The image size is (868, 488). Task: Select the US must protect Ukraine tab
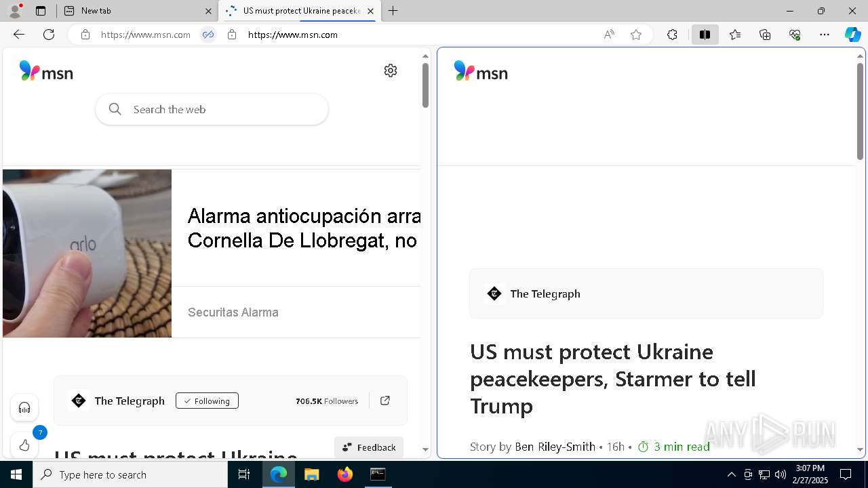[299, 11]
